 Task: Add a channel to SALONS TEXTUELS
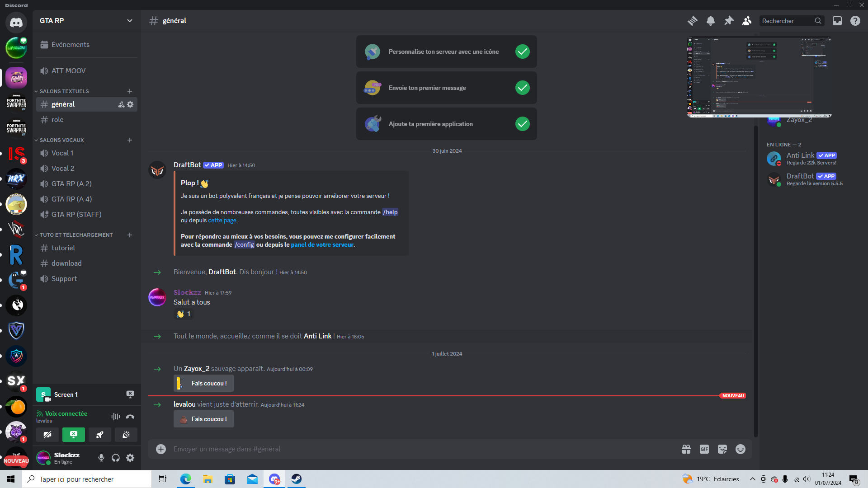point(130,91)
